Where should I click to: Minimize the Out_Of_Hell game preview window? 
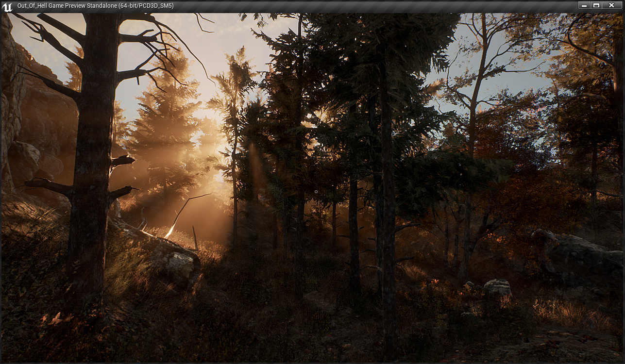pyautogui.click(x=584, y=5)
